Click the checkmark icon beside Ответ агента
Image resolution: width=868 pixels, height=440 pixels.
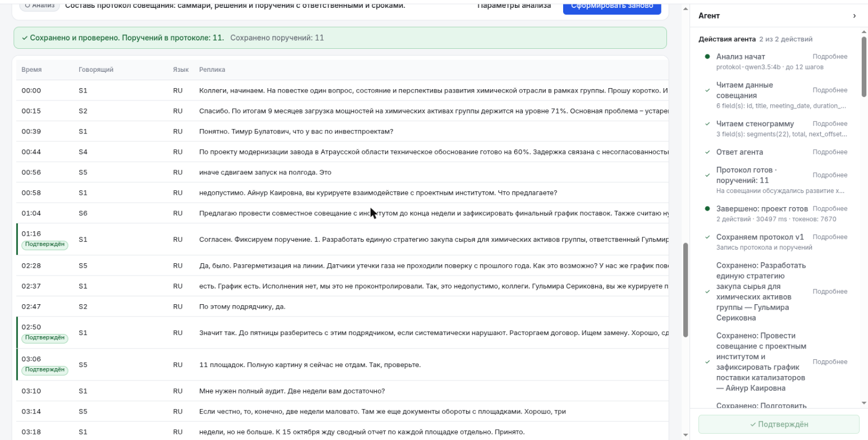pyautogui.click(x=707, y=152)
